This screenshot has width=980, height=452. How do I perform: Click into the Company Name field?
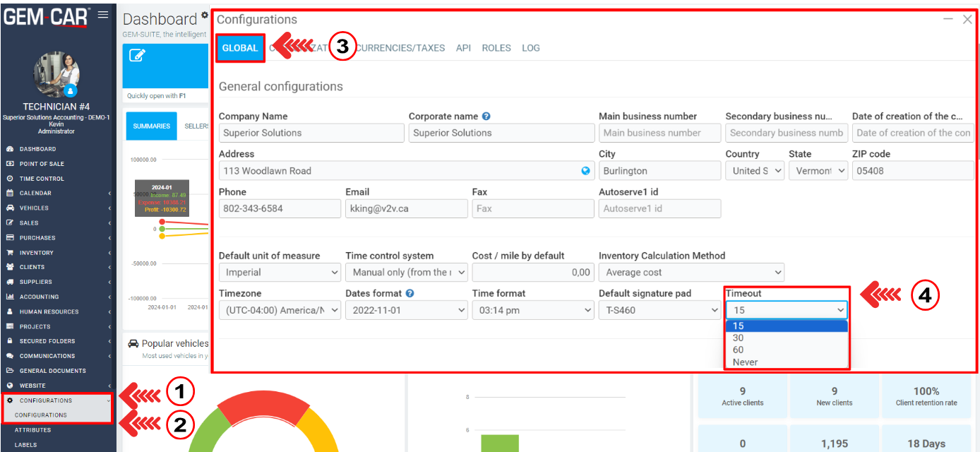[x=311, y=133]
